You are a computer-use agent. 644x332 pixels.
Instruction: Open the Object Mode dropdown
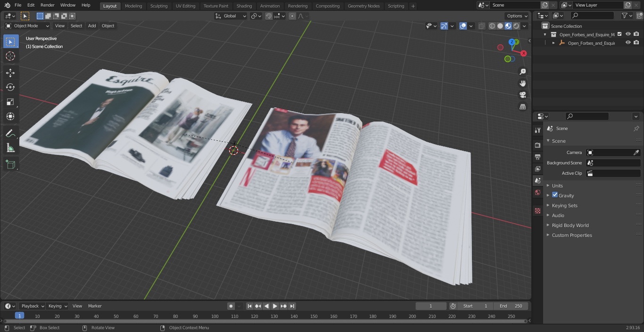[x=27, y=26]
